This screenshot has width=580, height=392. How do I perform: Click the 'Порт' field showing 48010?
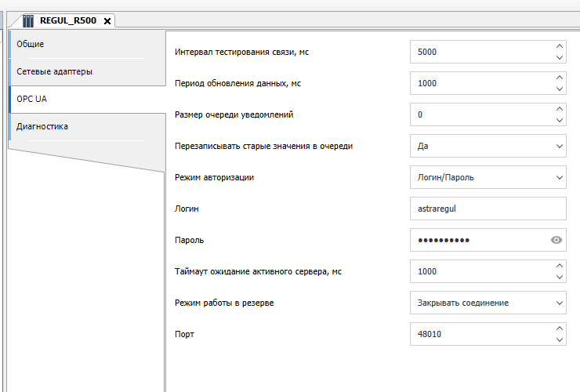point(480,334)
